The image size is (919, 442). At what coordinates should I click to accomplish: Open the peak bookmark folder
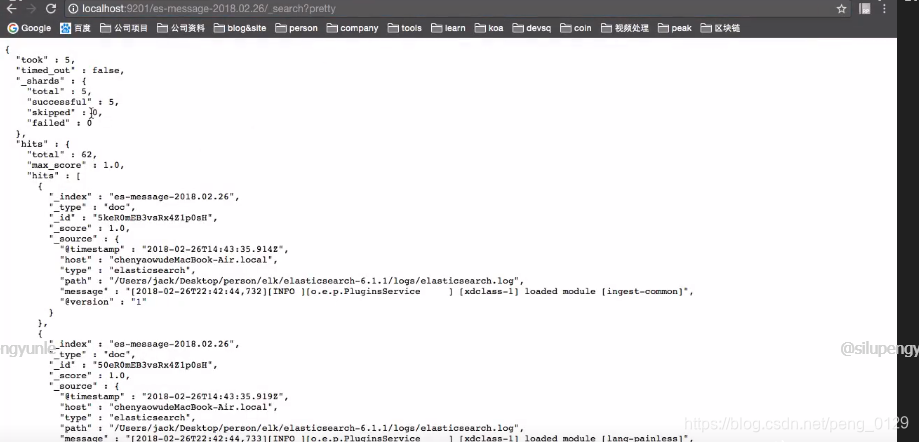click(675, 28)
